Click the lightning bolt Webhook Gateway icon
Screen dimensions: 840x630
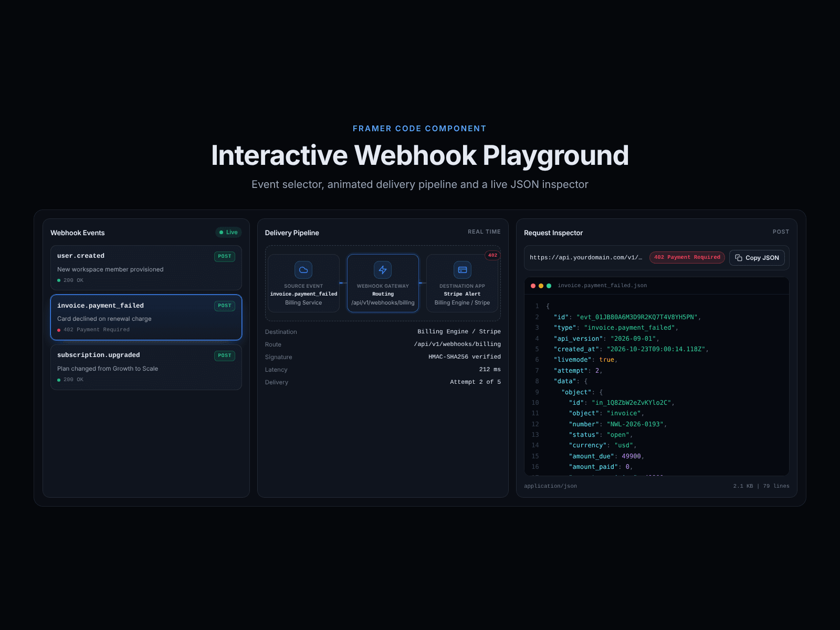(x=383, y=270)
